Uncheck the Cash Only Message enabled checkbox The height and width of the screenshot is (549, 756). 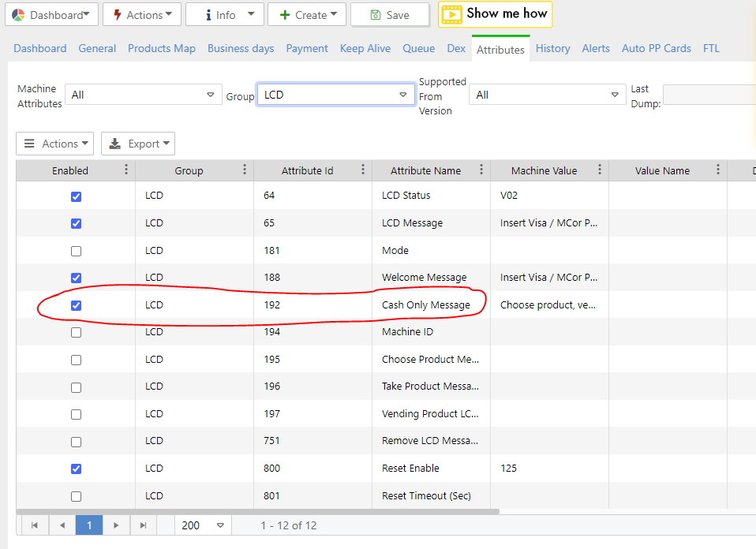77,305
